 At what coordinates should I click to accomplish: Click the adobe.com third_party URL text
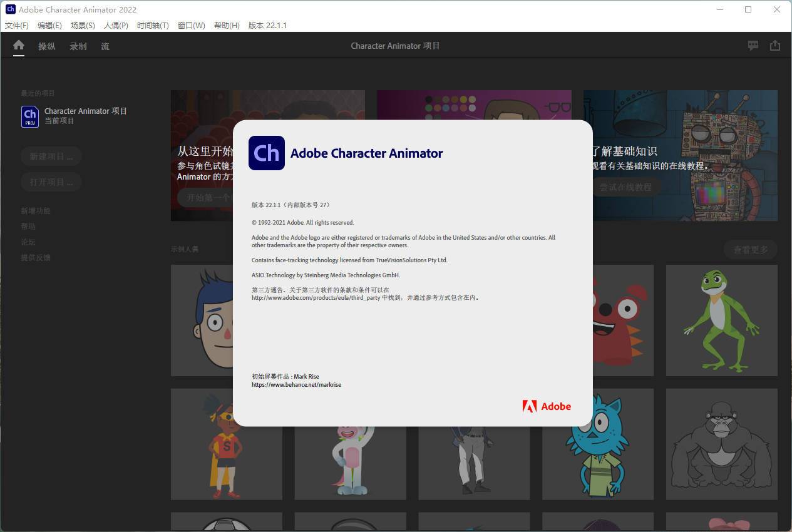pos(316,298)
